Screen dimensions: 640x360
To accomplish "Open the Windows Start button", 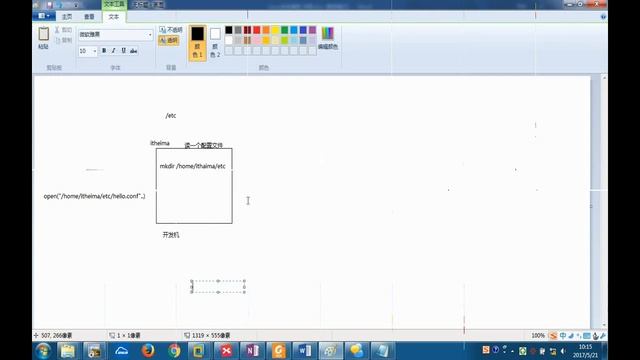I will pos(43,351).
